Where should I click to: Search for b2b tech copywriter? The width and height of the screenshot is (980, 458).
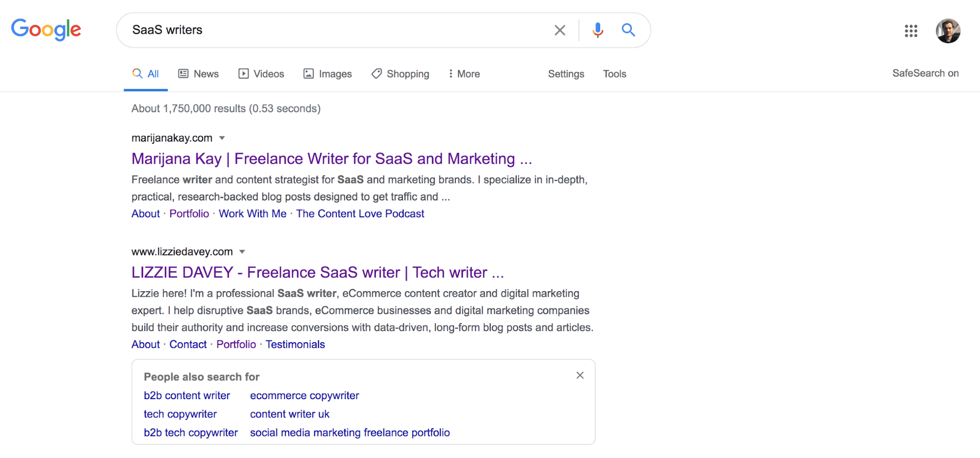(x=191, y=433)
